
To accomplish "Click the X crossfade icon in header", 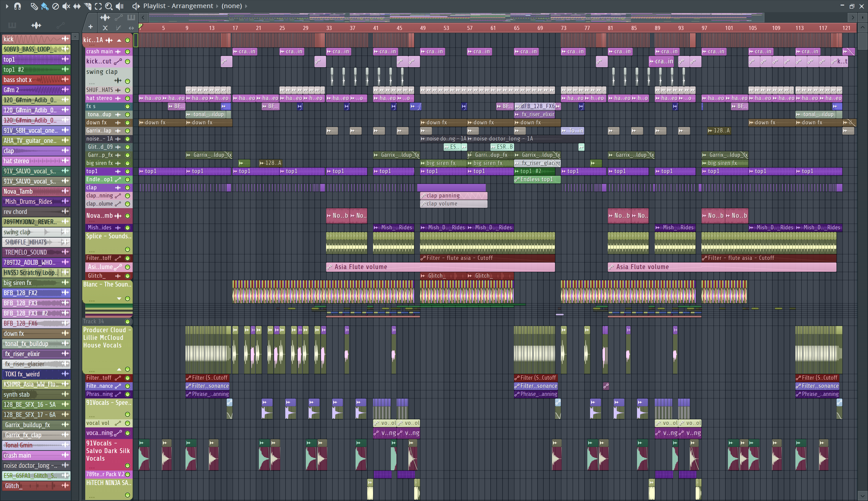I will point(105,28).
